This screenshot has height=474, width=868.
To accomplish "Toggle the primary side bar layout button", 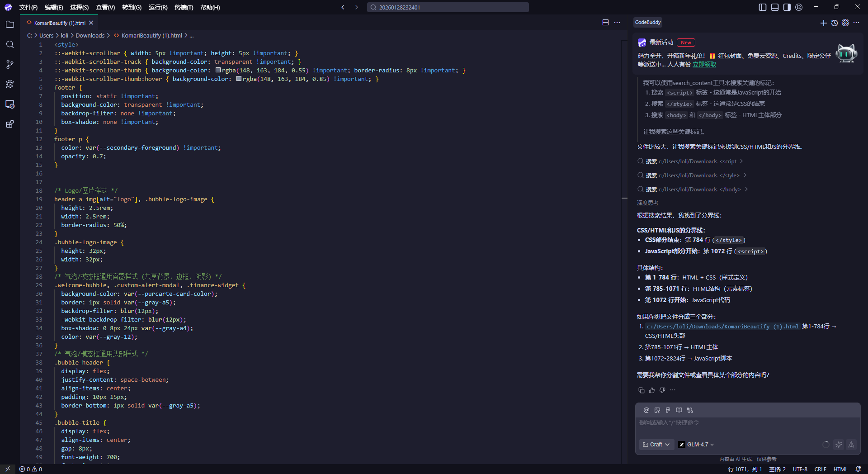I will (762, 7).
